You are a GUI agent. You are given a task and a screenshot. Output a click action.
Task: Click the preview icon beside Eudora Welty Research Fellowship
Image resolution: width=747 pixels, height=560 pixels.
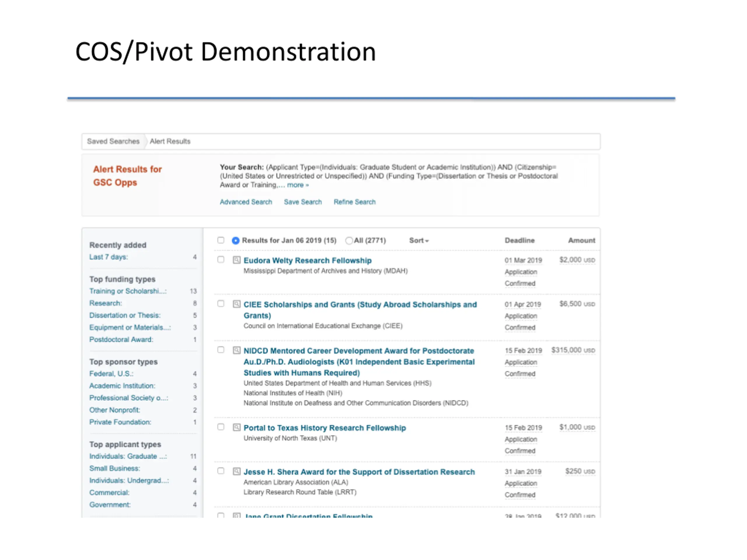tap(237, 260)
